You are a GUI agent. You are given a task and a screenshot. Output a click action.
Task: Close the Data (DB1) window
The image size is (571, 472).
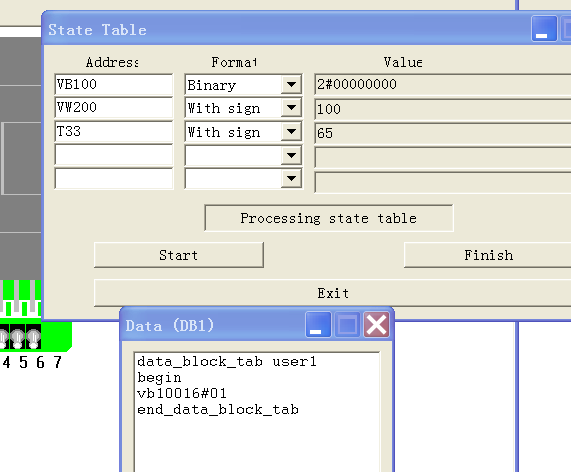[376, 324]
